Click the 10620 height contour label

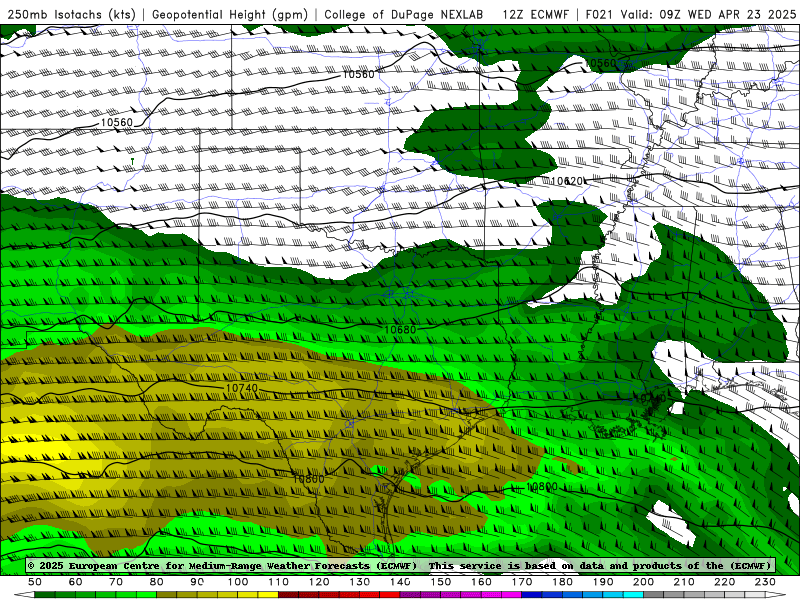(x=567, y=181)
